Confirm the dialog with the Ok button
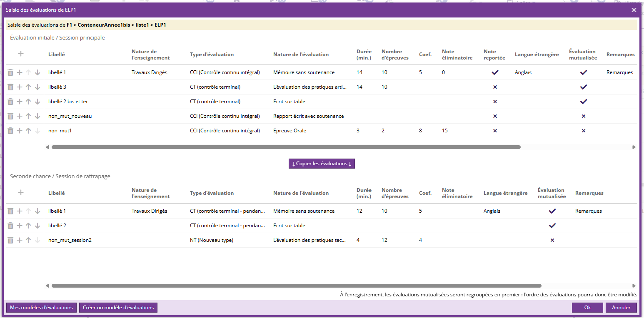Image resolution: width=644 pixels, height=318 pixels. [587, 308]
